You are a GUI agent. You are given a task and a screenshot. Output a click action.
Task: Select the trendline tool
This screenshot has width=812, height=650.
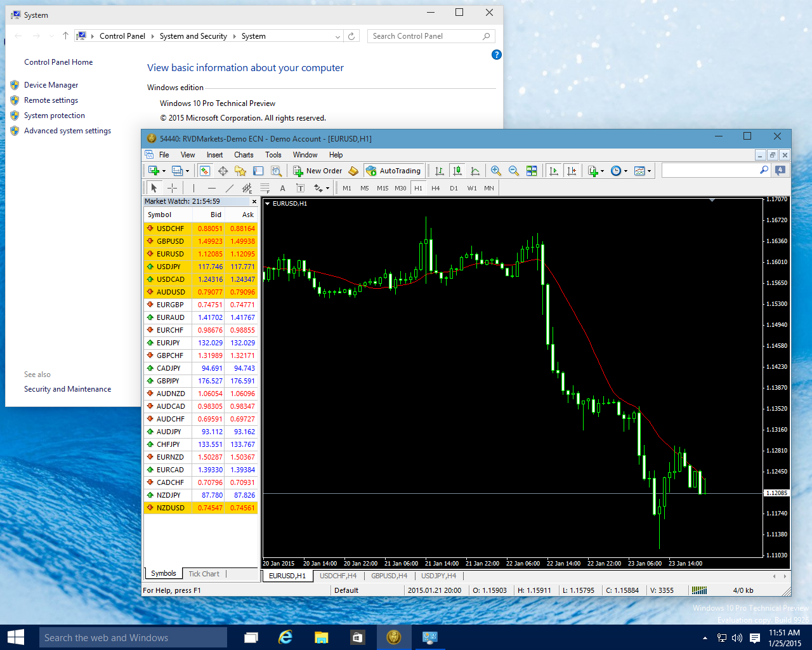click(x=230, y=188)
